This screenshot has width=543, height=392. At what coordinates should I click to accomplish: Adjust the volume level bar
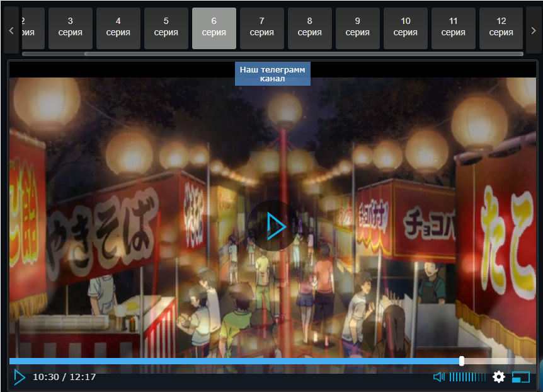[467, 377]
